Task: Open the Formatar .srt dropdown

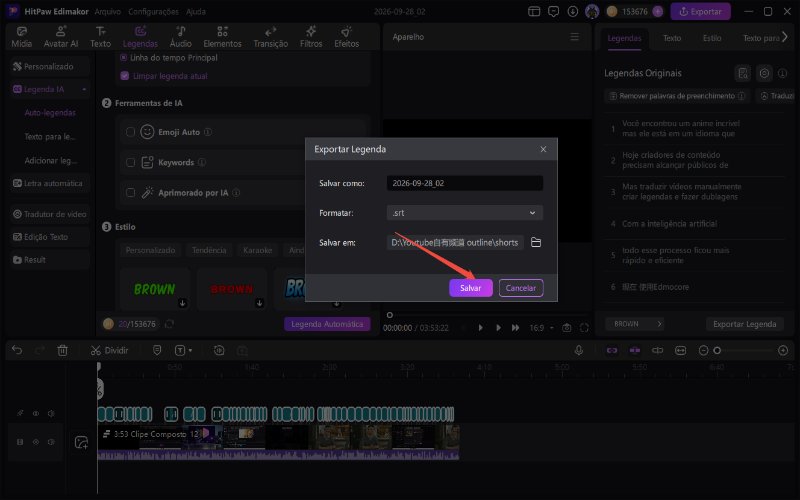Action: [x=464, y=213]
